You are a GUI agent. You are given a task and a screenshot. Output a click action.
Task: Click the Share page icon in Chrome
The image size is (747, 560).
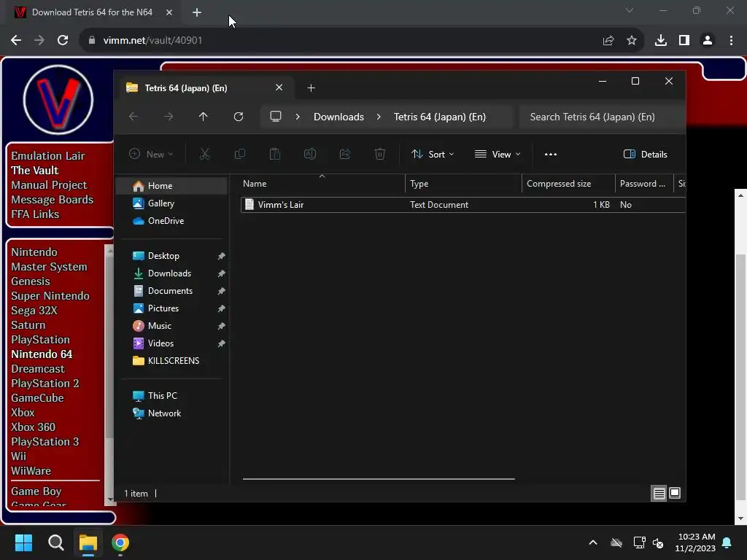click(608, 41)
